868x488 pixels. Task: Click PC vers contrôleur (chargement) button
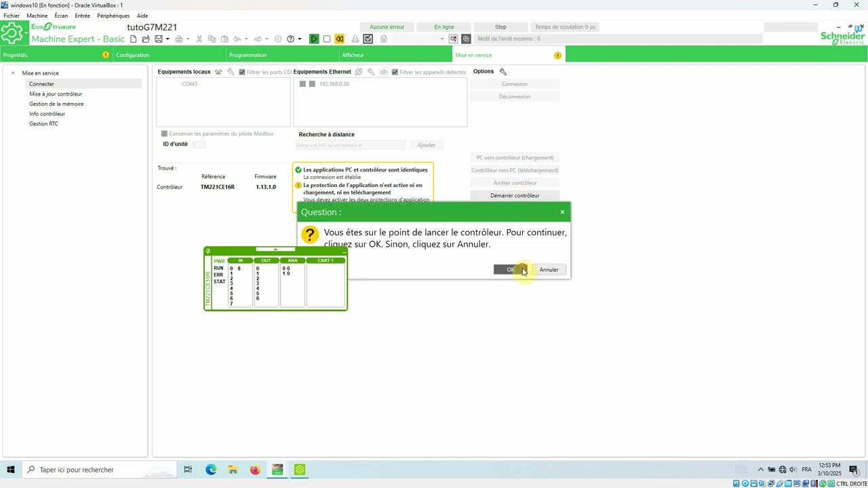(x=515, y=158)
